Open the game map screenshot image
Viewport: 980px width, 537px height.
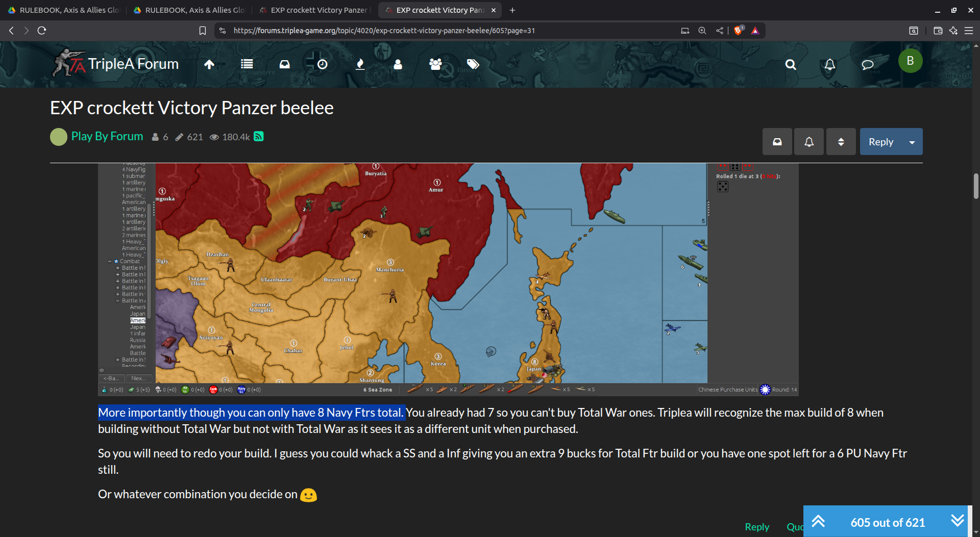coord(448,279)
